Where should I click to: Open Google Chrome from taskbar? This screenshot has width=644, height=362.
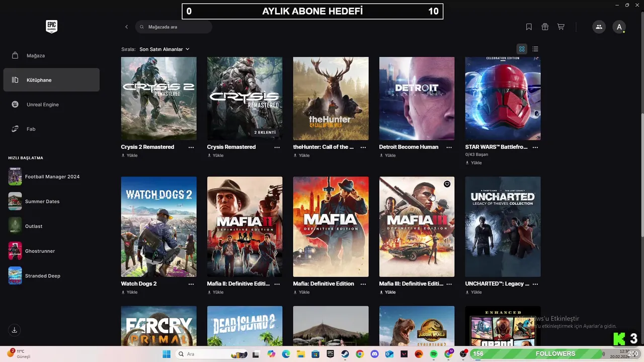[360, 354]
